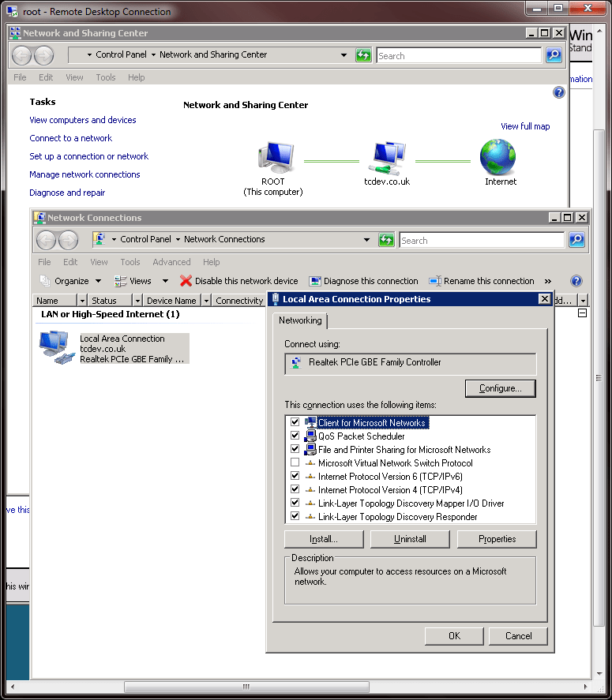612x700 pixels.
Task: Open Status column dropdown arrow
Action: click(x=137, y=301)
